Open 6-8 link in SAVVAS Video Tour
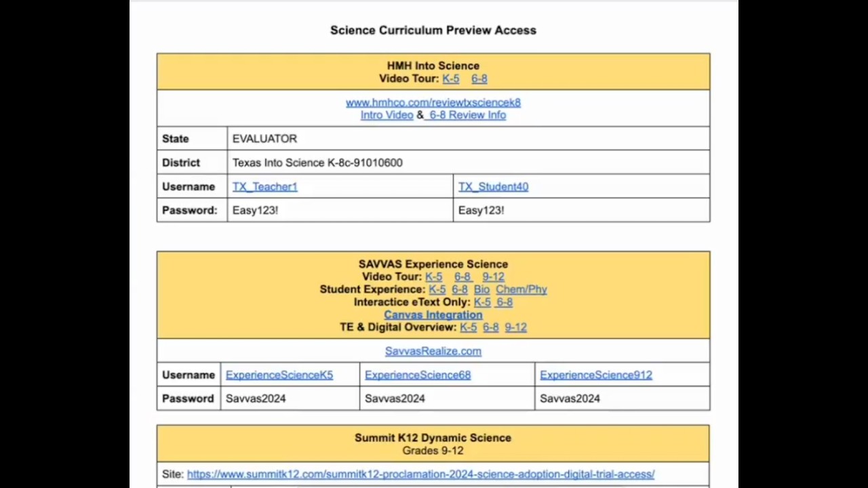The image size is (868, 488). tap(462, 277)
